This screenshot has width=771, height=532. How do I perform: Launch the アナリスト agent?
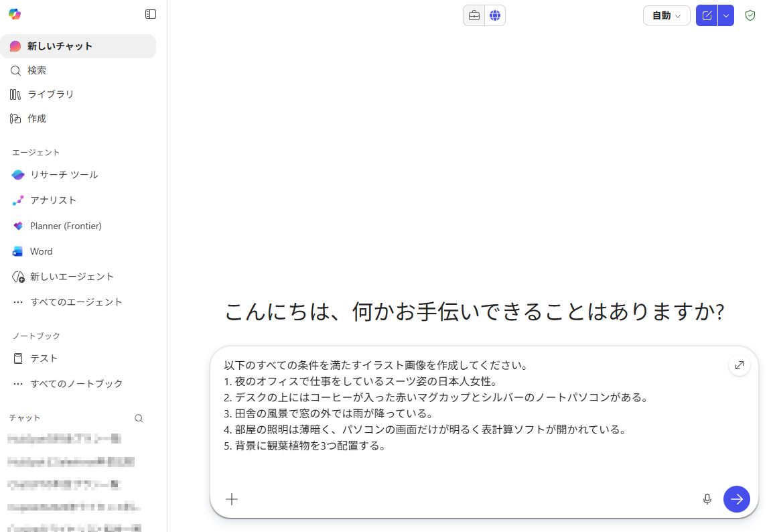53,200
